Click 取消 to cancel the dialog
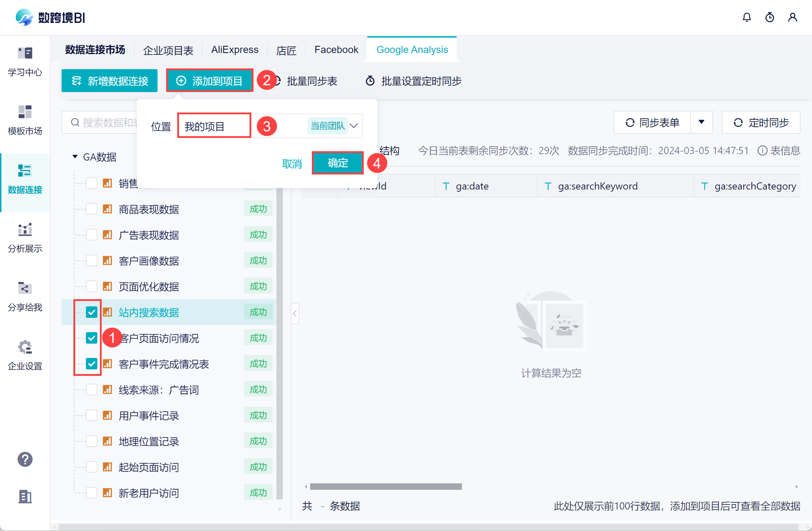Image resolution: width=812 pixels, height=531 pixels. [x=292, y=164]
